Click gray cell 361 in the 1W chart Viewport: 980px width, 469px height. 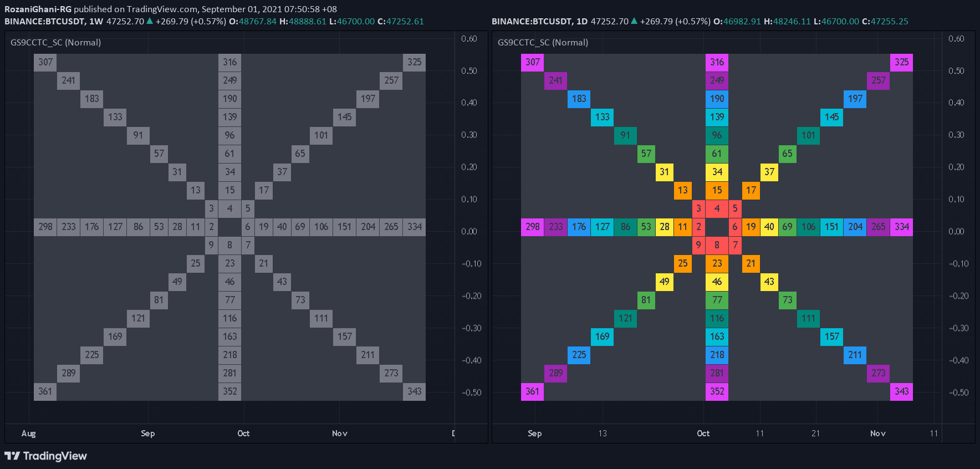click(x=45, y=391)
